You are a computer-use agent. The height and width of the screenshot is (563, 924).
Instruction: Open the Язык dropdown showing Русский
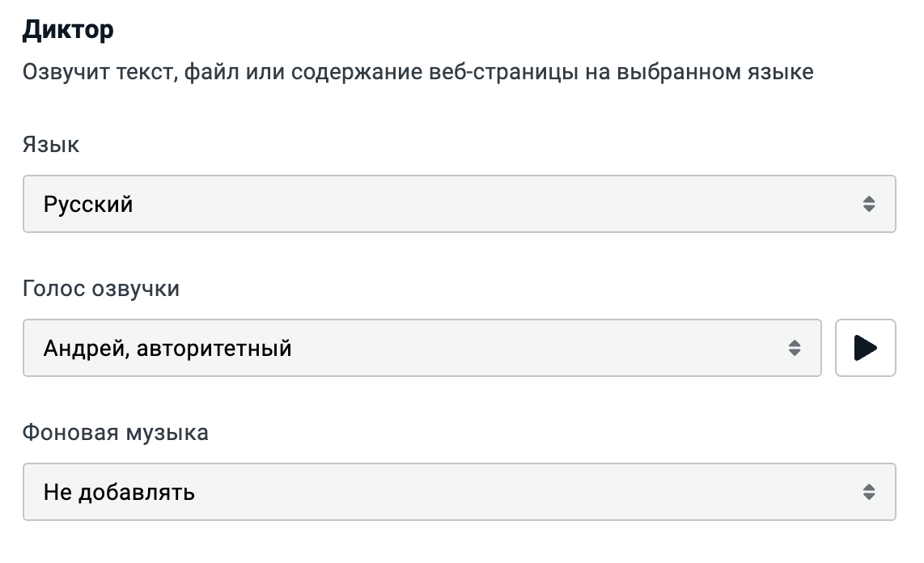tap(459, 204)
